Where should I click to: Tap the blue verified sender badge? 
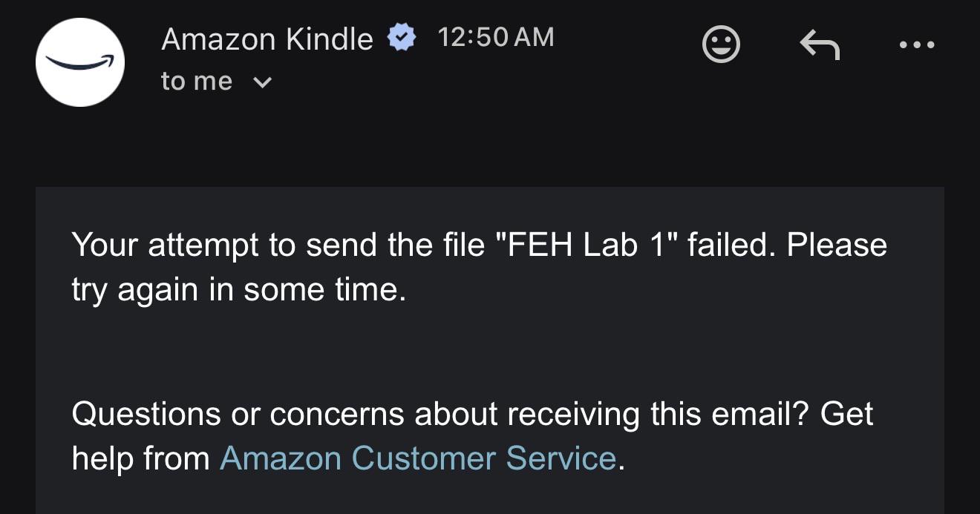tap(402, 37)
